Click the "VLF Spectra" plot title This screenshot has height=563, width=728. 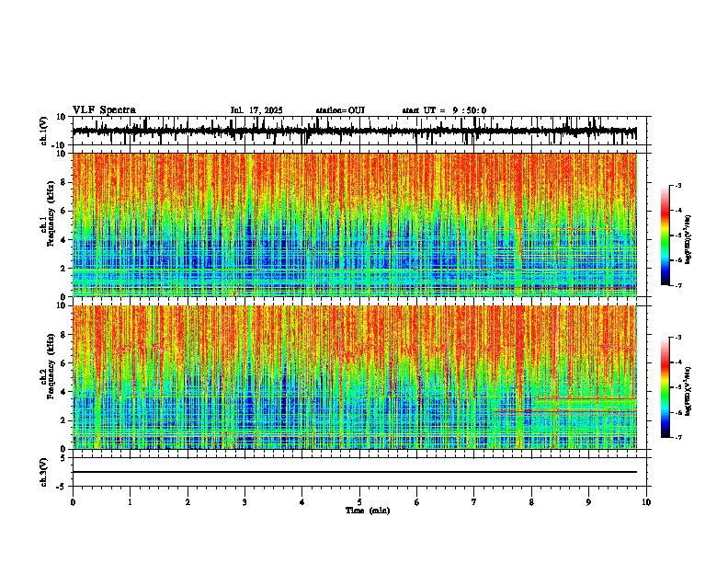(104, 110)
